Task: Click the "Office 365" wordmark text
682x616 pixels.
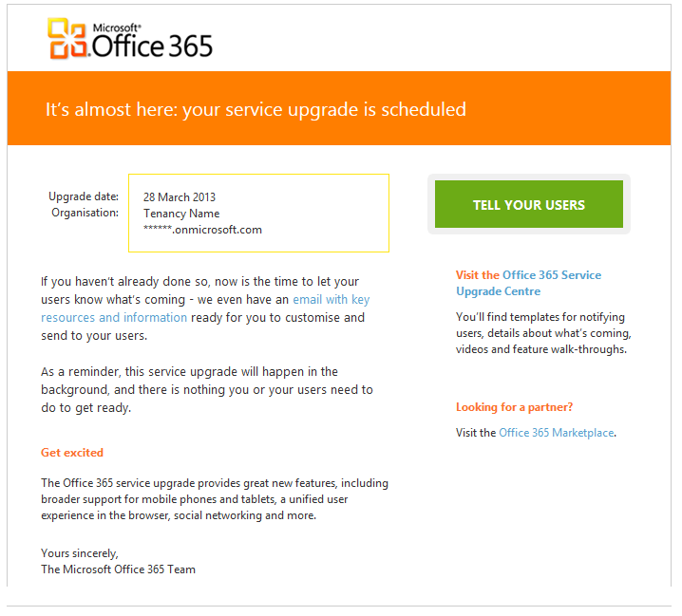Action: (x=152, y=44)
